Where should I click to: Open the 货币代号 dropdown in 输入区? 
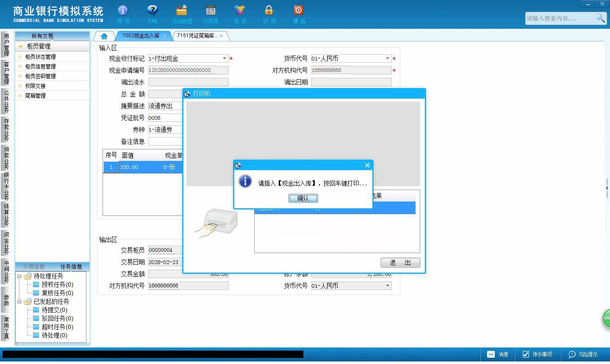pyautogui.click(x=388, y=58)
